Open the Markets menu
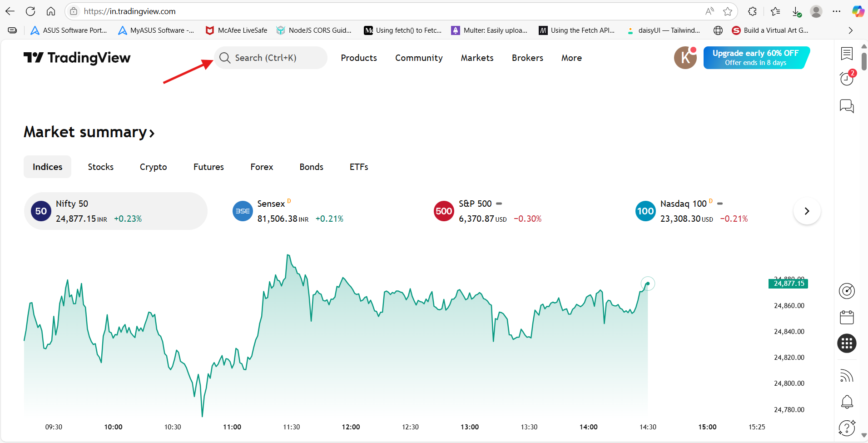Screen dimensions: 868x443 pos(477,58)
